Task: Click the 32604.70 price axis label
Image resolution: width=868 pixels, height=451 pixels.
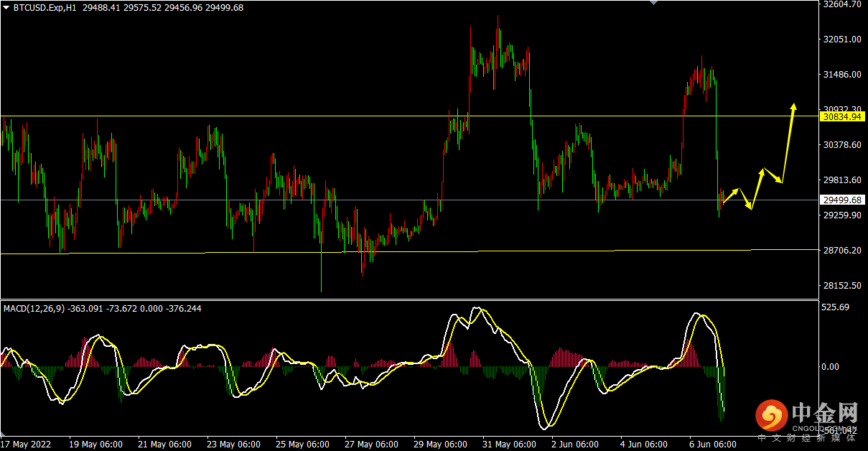Action: pos(841,4)
